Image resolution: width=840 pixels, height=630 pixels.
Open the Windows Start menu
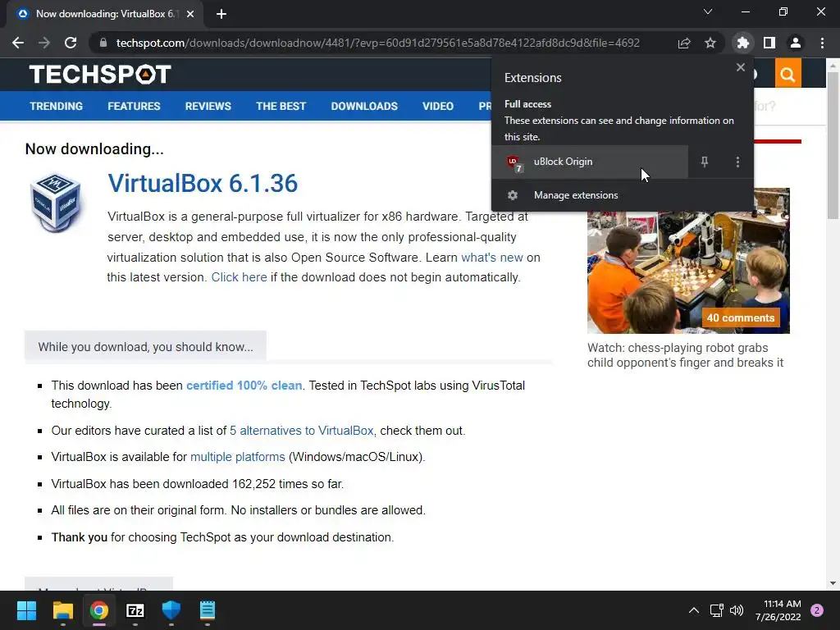point(26,610)
